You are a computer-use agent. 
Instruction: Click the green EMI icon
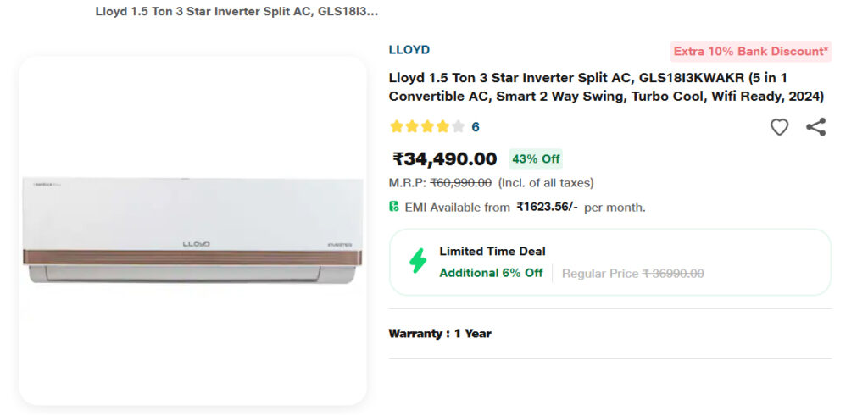[394, 207]
